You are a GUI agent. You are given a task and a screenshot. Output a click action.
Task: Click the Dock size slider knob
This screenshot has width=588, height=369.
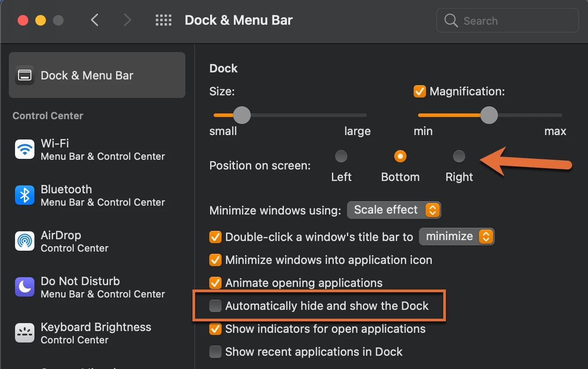click(x=241, y=115)
